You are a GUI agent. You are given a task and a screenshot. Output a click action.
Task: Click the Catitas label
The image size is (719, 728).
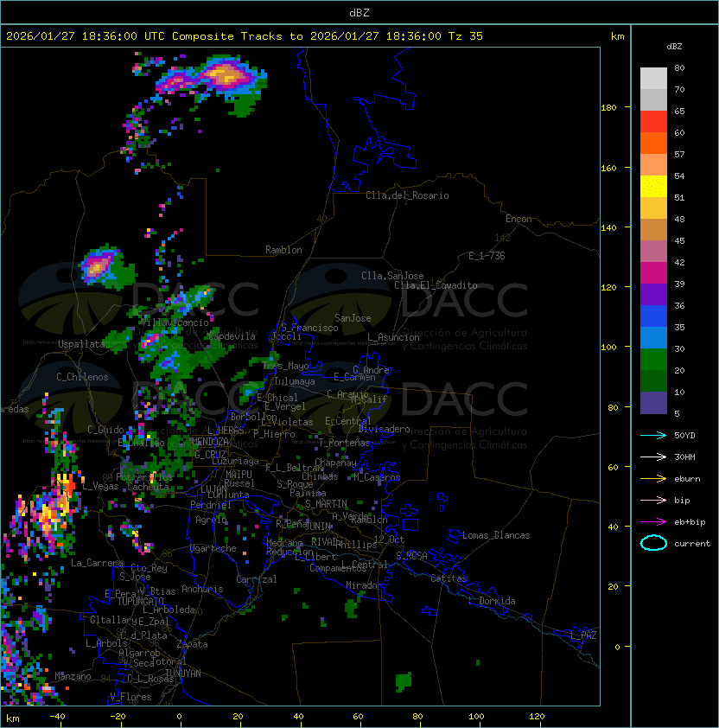coord(449,578)
